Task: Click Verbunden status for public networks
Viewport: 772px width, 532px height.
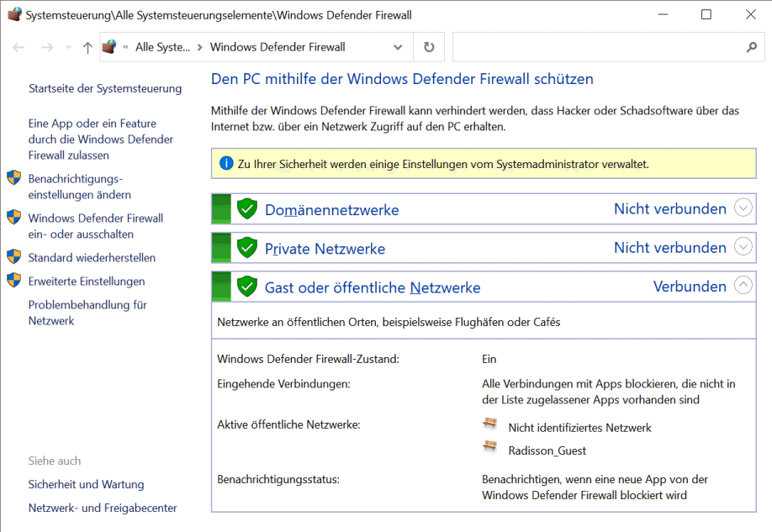Action: point(690,287)
